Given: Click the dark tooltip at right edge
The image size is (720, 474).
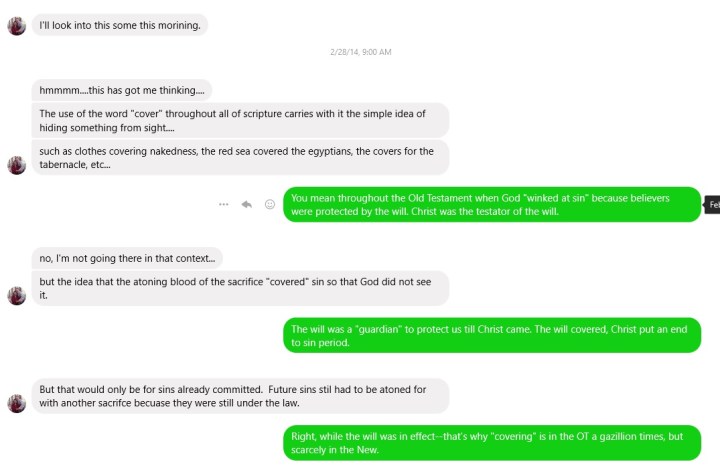Looking at the screenshot, I should click(712, 204).
